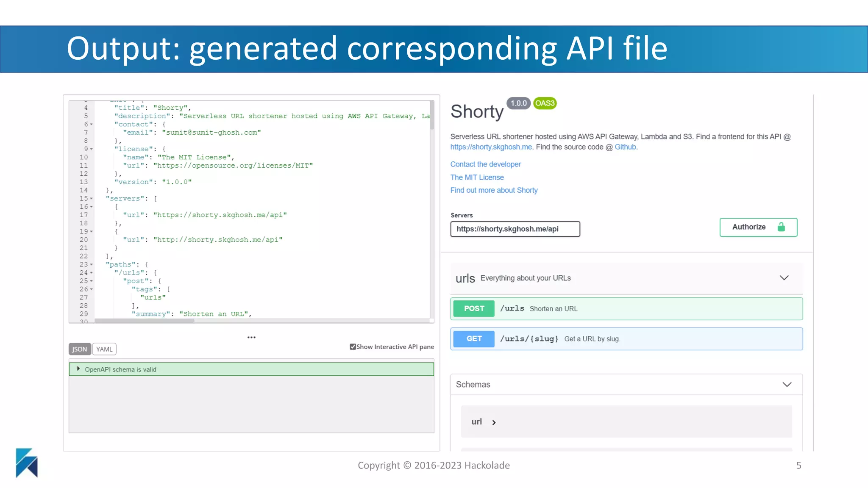Collapse the Schemas section chevron
The width and height of the screenshot is (868, 488).
pos(787,385)
